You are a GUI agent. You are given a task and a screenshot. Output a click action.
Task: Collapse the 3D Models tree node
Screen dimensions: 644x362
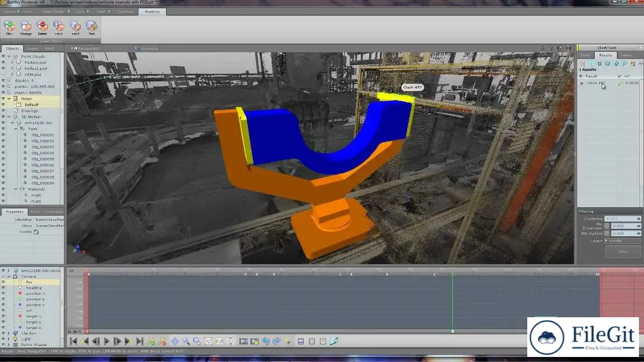tap(9, 117)
